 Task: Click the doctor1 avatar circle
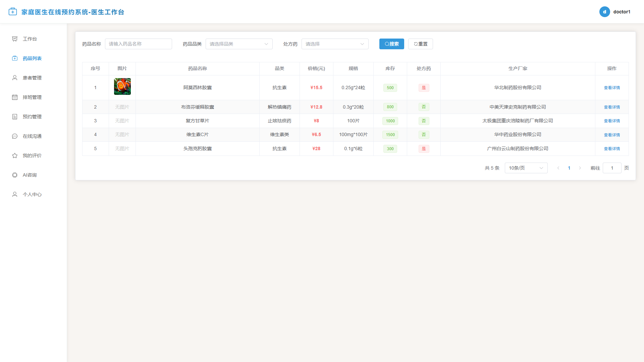tap(604, 12)
